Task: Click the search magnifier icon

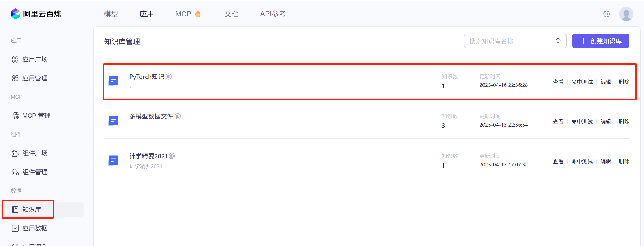Action: [558, 41]
